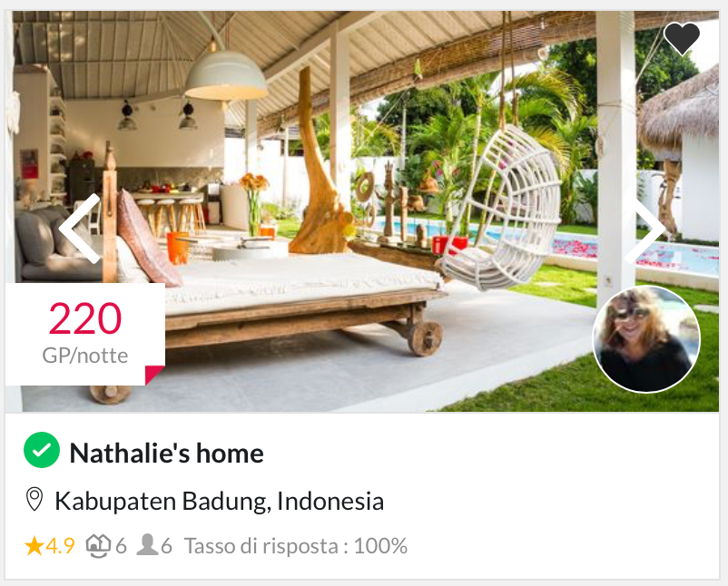Click the green verified checkmark badge
Viewport: 728px width, 586px height.
click(x=42, y=450)
